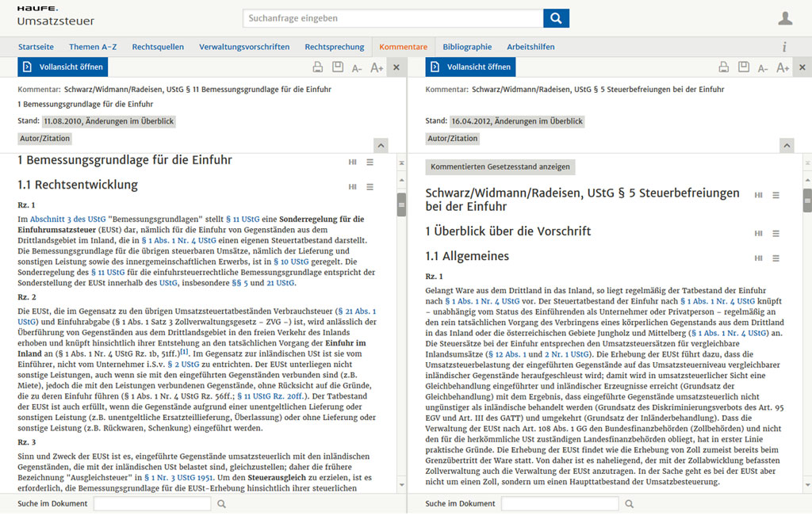Screen dimensions: 812x531
Task: Click HI icon beside '1 Überblick über die Vorschrift'
Action: click(x=759, y=234)
